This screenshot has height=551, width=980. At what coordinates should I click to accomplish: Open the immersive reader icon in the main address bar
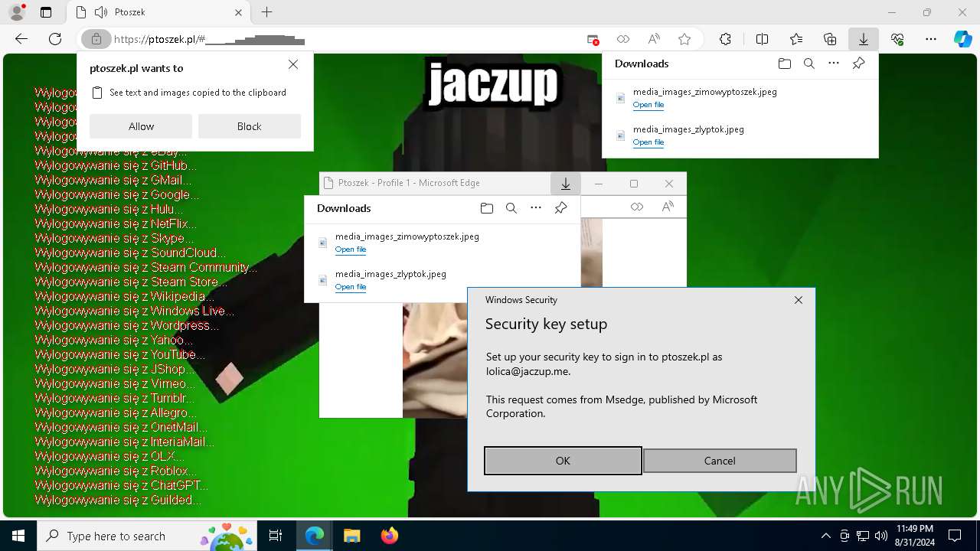[x=623, y=39]
